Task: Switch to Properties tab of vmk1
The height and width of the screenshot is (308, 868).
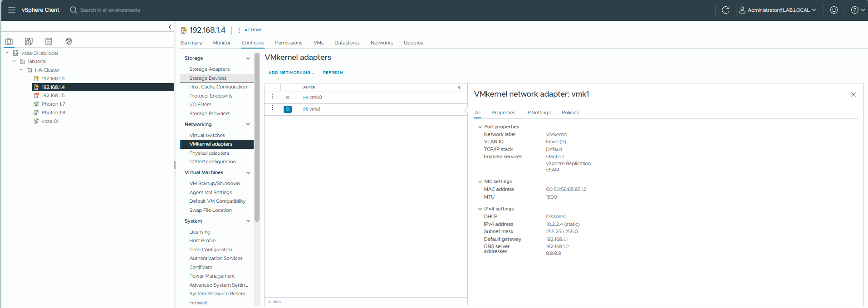Action: [503, 112]
